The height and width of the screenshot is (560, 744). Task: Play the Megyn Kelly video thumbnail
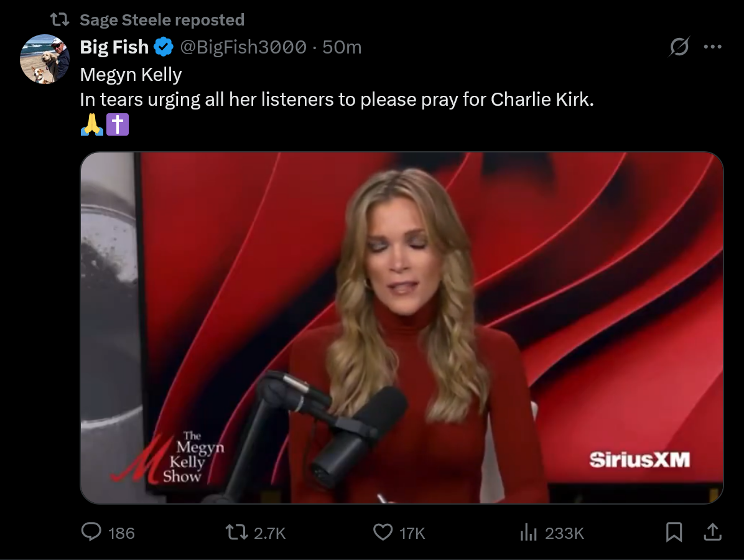pyautogui.click(x=401, y=328)
